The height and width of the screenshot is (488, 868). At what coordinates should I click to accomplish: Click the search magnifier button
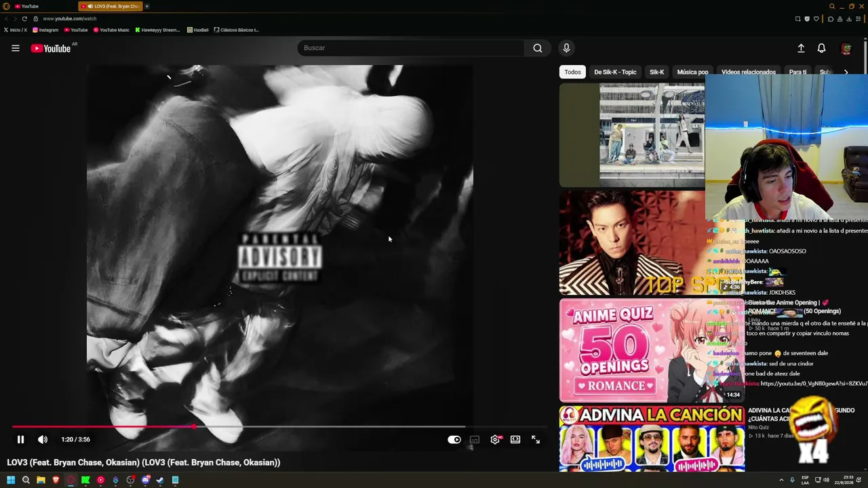click(538, 48)
